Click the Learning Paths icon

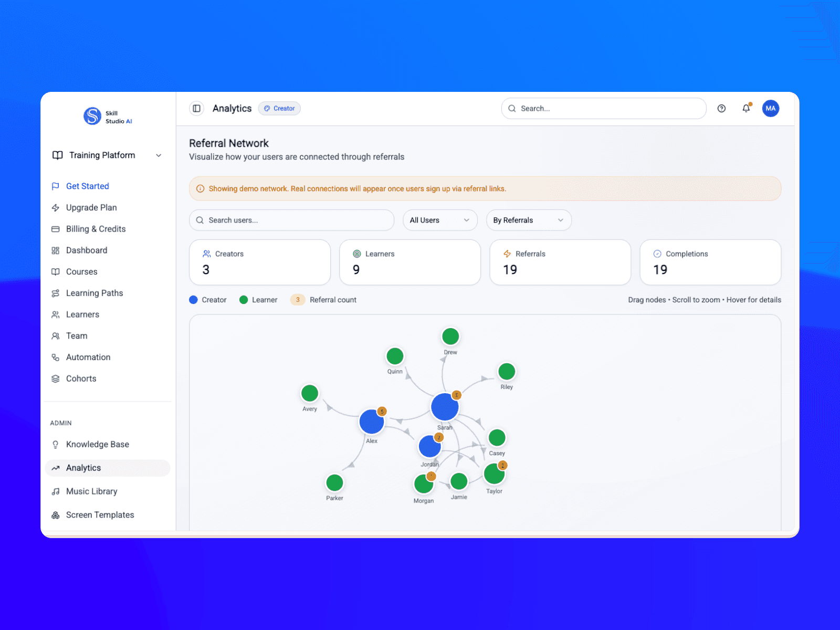coord(56,293)
